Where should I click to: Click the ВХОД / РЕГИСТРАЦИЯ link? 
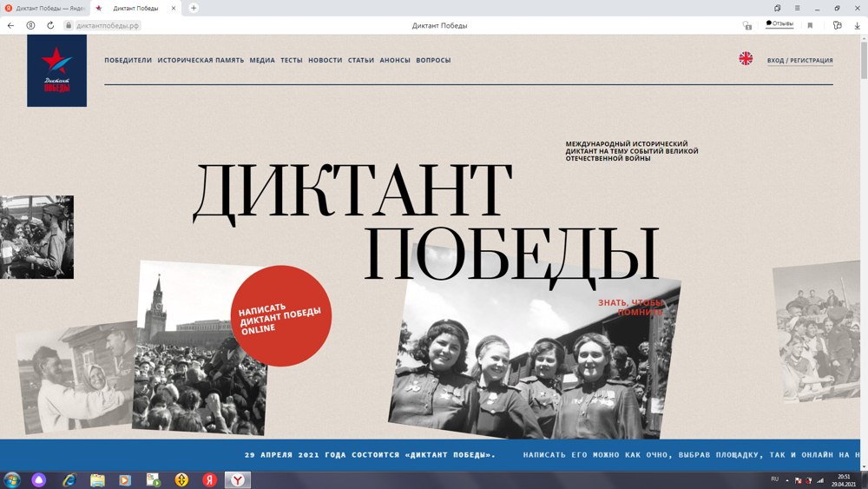coord(800,60)
